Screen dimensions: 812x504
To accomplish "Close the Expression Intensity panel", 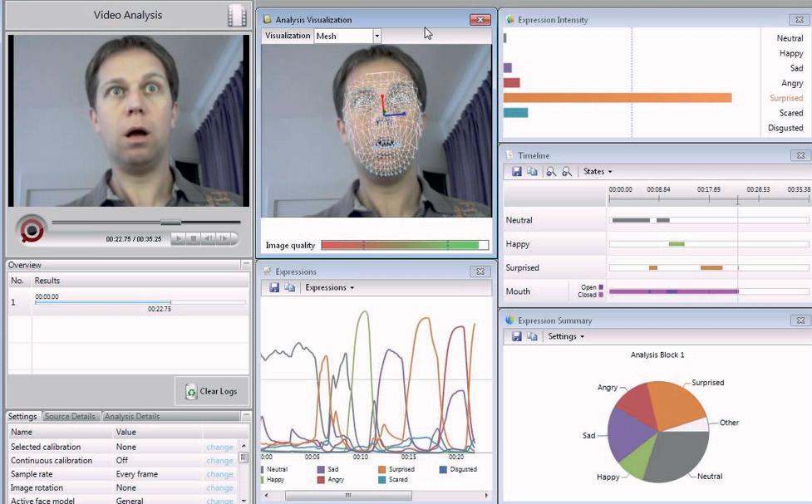I will pos(800,20).
